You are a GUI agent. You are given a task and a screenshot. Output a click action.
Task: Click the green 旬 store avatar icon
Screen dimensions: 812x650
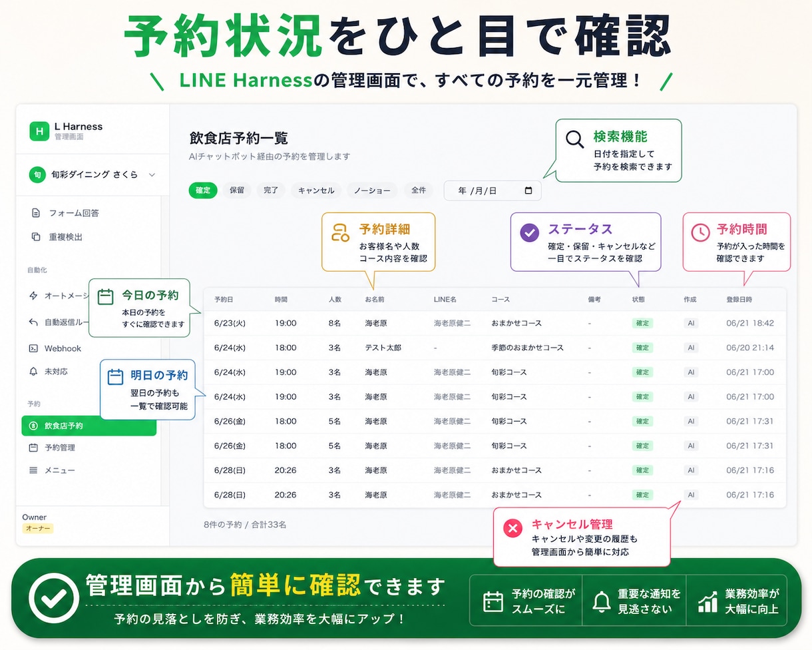(36, 174)
